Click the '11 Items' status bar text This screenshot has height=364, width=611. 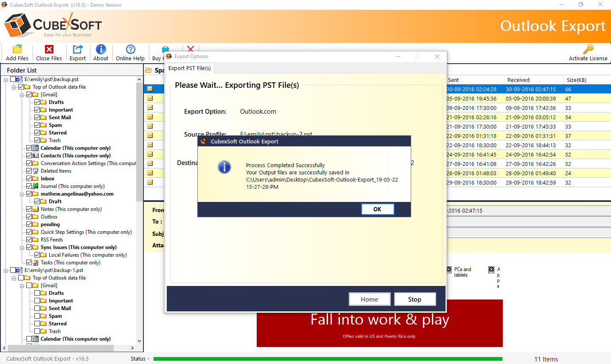click(x=546, y=359)
